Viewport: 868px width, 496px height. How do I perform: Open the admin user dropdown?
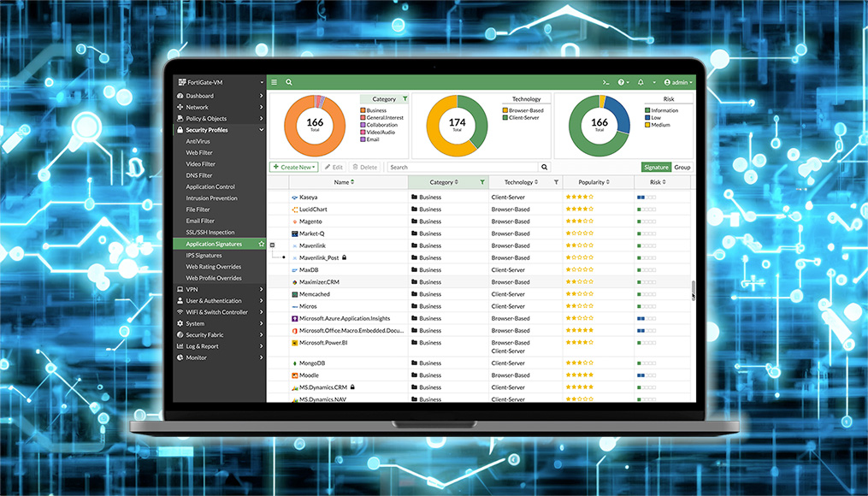[678, 82]
